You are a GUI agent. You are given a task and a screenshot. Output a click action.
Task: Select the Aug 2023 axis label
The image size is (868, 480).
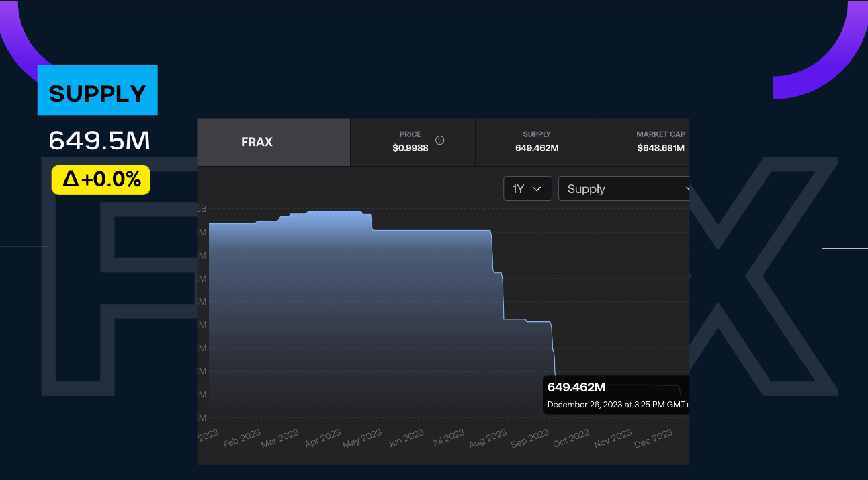pyautogui.click(x=487, y=438)
